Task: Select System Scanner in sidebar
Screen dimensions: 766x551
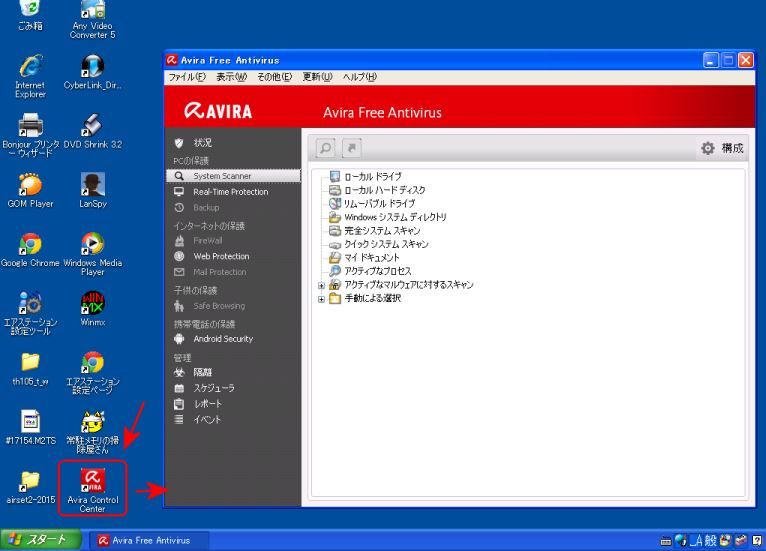Action: (233, 176)
